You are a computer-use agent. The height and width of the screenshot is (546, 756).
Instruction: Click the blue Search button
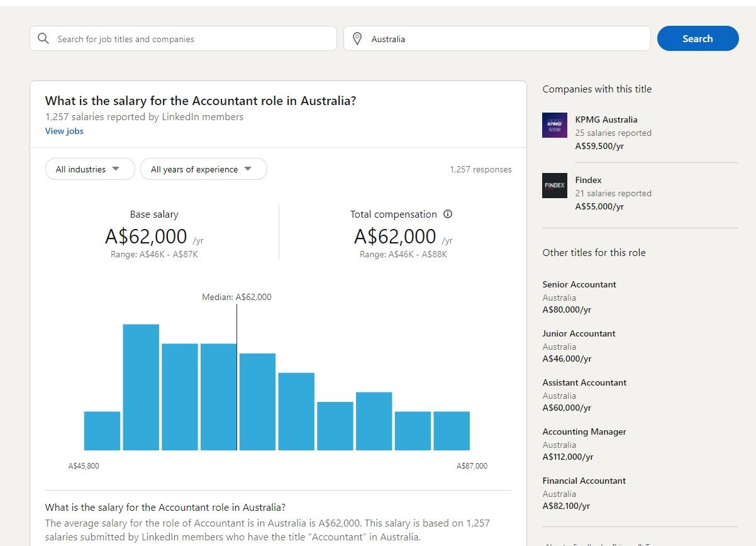(698, 38)
